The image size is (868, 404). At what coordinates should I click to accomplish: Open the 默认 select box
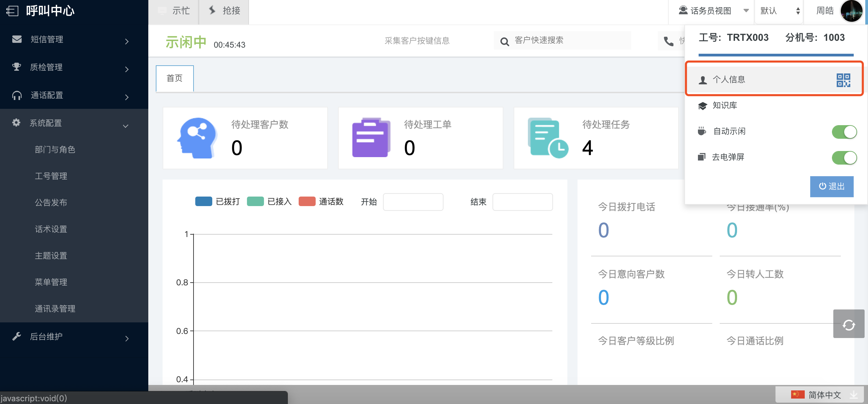[x=779, y=11]
